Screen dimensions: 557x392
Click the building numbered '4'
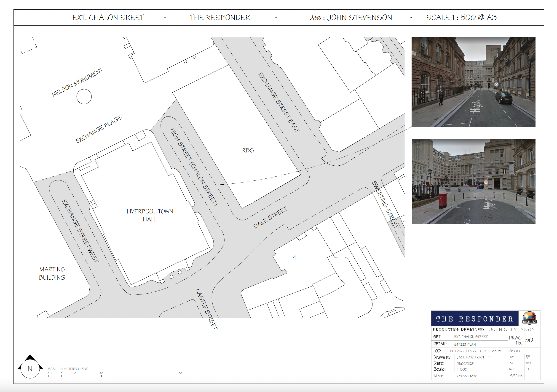point(294,257)
